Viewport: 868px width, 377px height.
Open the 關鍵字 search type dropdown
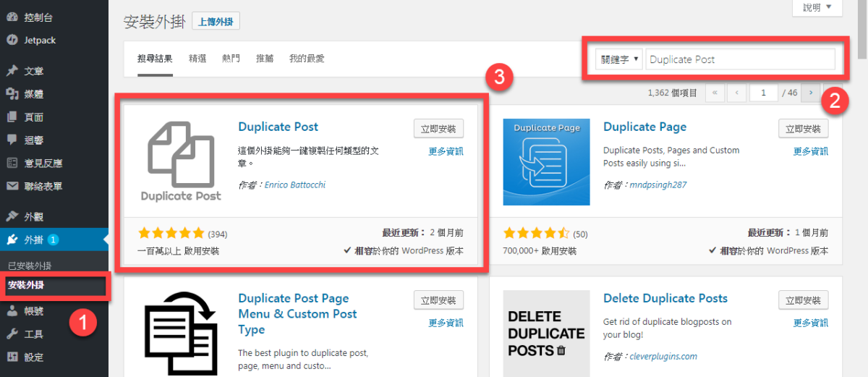click(619, 59)
